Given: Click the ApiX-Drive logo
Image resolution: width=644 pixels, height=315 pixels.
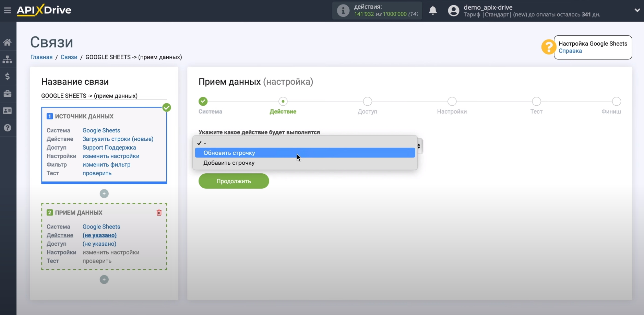Looking at the screenshot, I should [x=44, y=10].
